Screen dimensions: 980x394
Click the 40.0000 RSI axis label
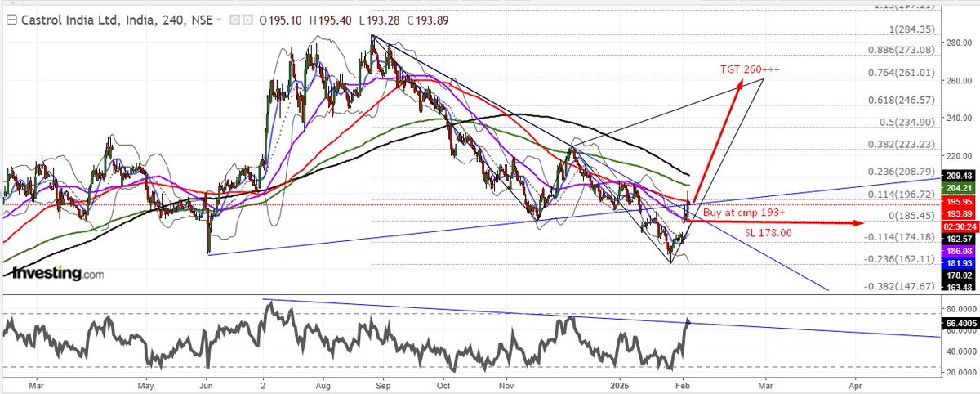click(x=960, y=351)
